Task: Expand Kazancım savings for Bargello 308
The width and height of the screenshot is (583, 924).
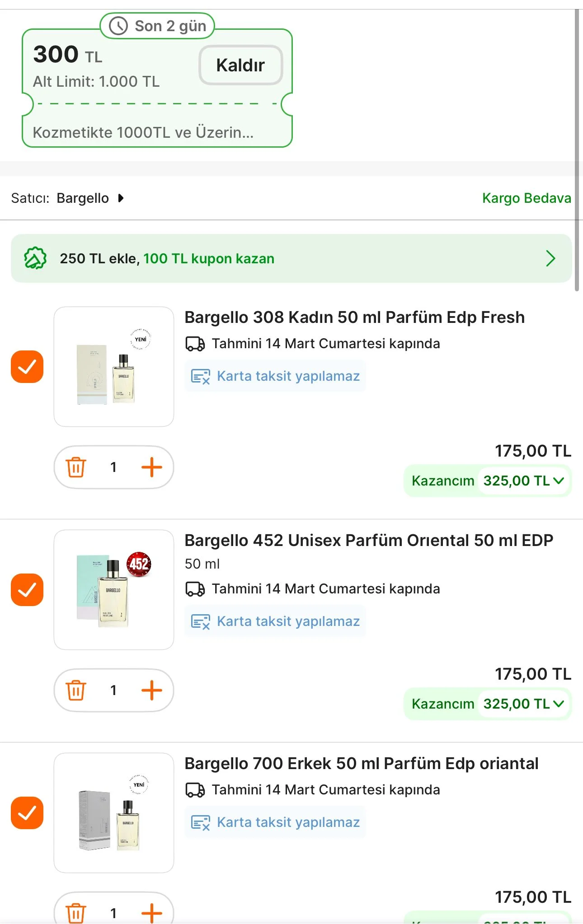Action: point(559,481)
